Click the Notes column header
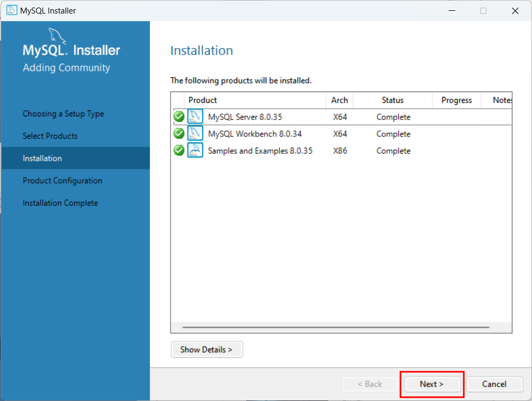Viewport: 532px width, 401px height. (497, 100)
